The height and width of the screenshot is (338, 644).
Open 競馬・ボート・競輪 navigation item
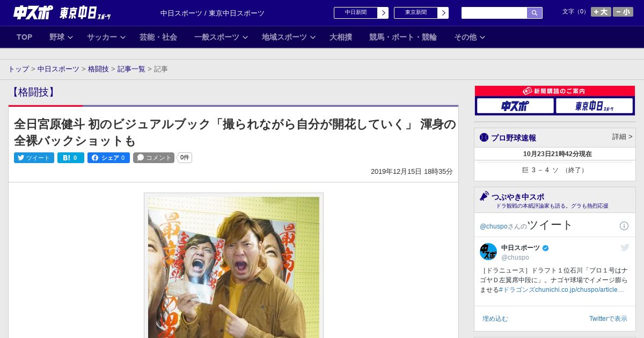tap(403, 37)
